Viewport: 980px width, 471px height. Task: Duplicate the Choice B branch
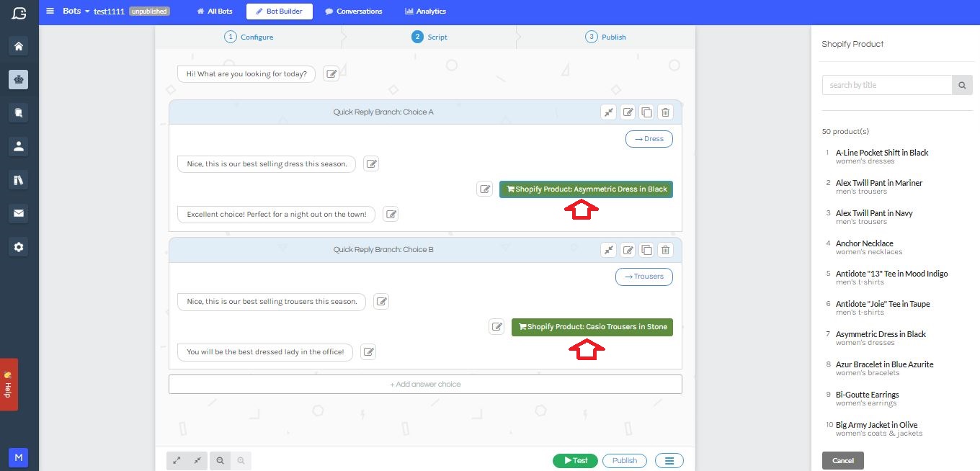pos(646,250)
